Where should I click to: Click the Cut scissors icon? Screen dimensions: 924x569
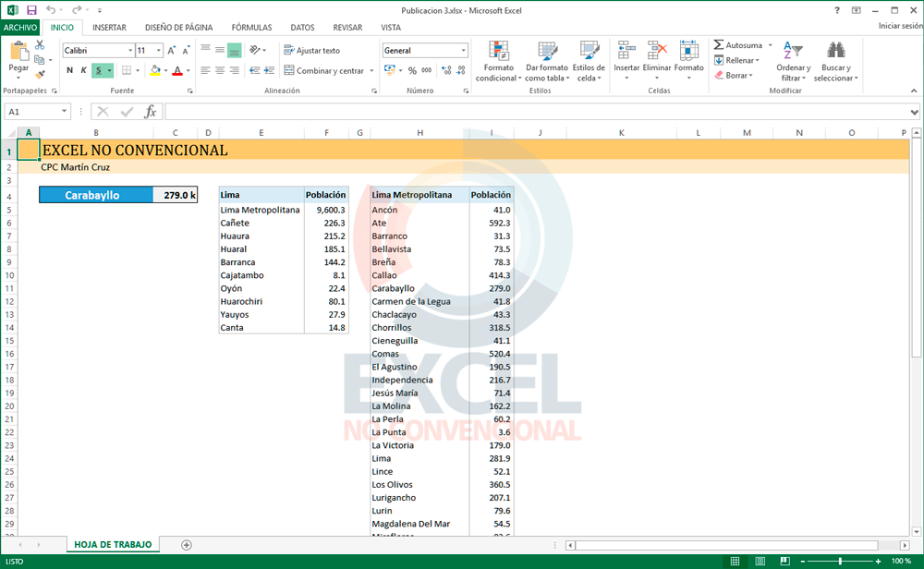click(x=40, y=45)
